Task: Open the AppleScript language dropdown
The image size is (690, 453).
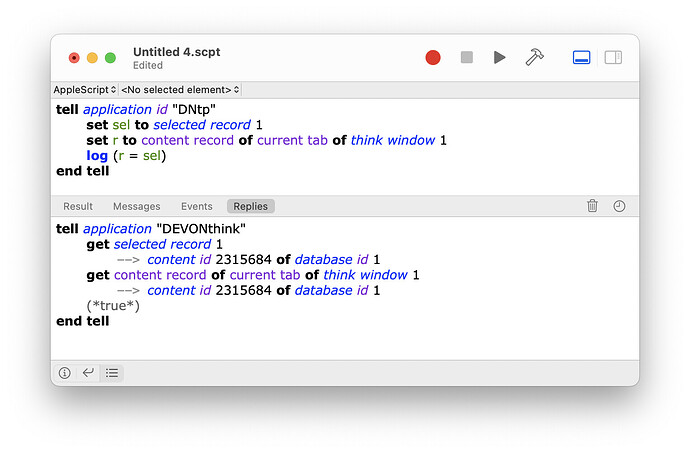Action: 84,90
